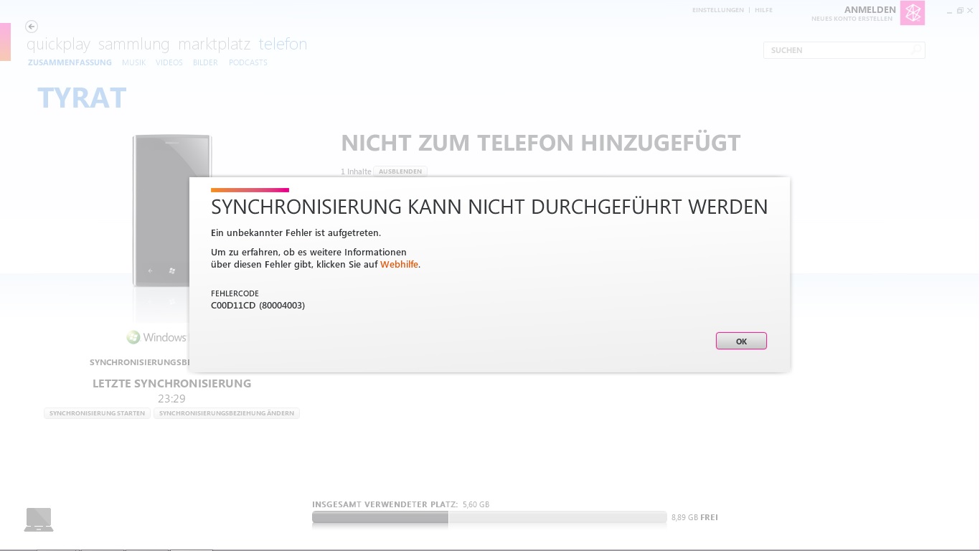Open the quickplay section

(58, 44)
